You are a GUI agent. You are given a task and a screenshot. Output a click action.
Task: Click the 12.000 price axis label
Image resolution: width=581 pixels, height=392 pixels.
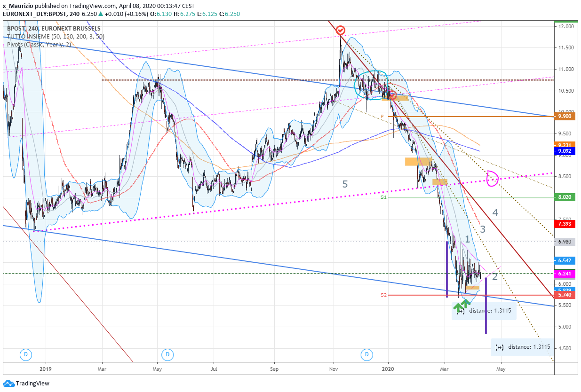(x=566, y=26)
